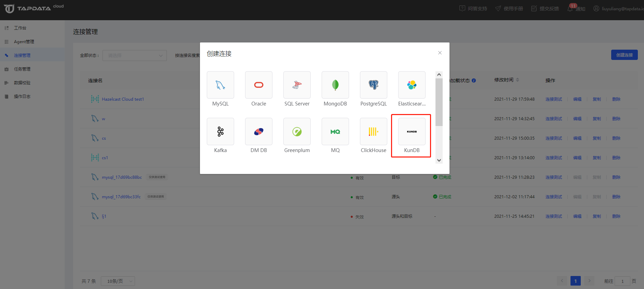Open Hazelcast Cloud test1 connection
Viewport: 644px width, 289px height.
click(x=123, y=99)
